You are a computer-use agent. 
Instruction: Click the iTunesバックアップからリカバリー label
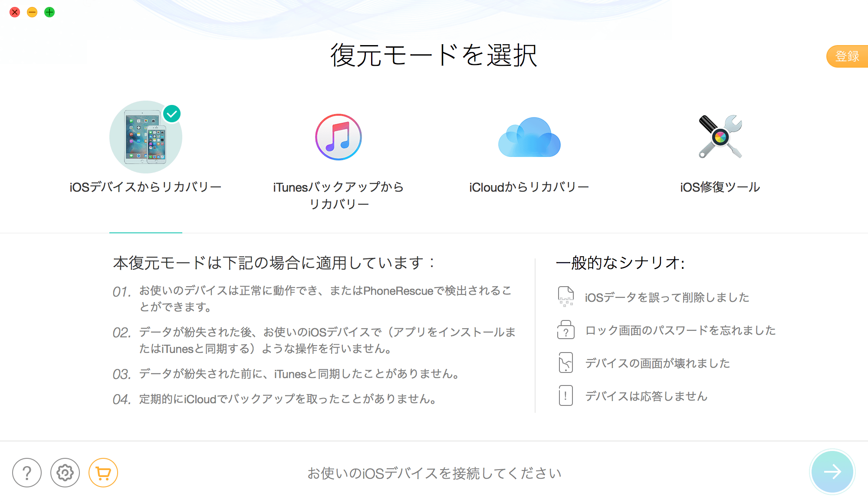pos(339,195)
